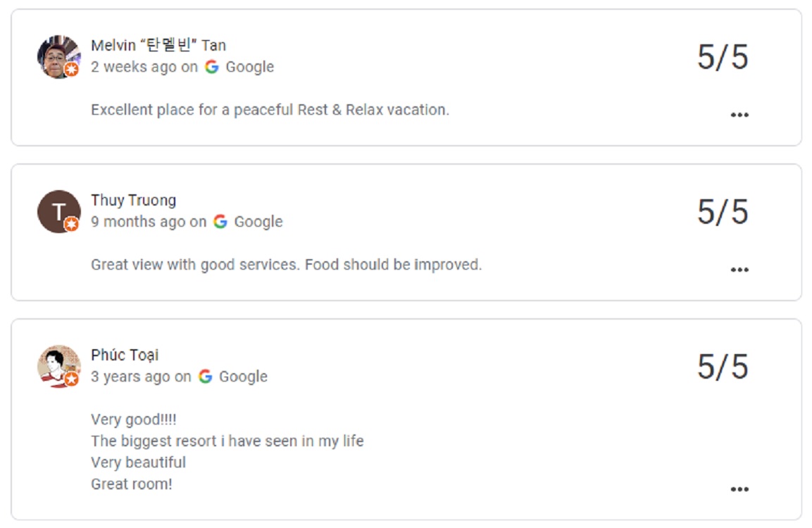Viewport: 812px width, 528px height.
Task: Select the "Great view with good services" review text
Action: click(x=286, y=265)
